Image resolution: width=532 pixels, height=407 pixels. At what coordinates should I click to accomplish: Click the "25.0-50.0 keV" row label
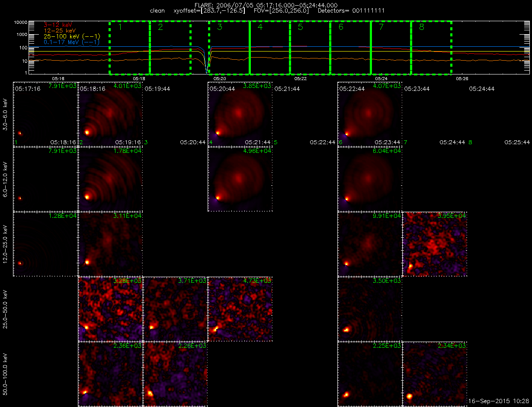click(x=6, y=309)
